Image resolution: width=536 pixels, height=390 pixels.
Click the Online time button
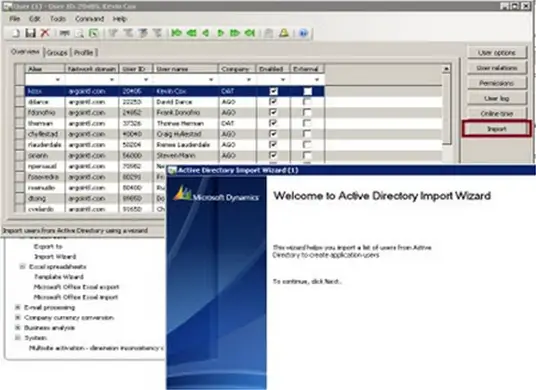(497, 113)
